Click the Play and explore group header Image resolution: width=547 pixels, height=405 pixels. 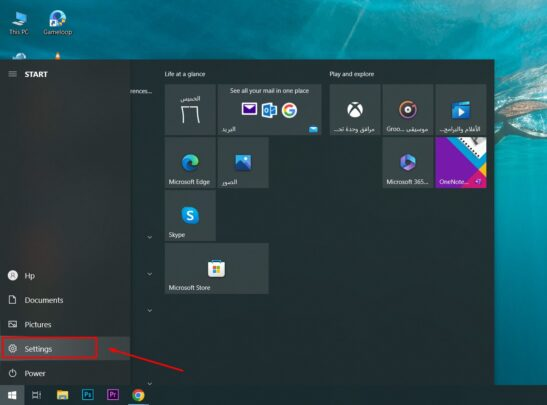coord(352,74)
